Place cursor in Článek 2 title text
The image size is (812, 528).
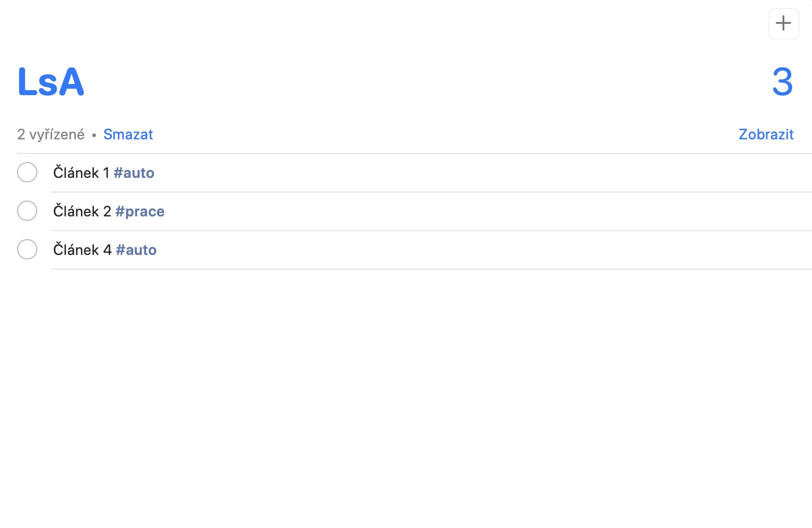click(82, 211)
